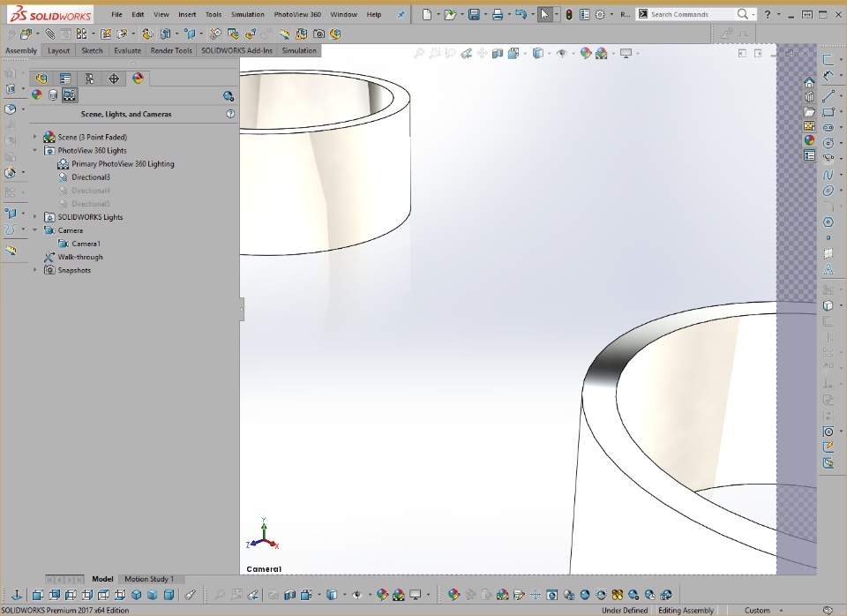Screen dimensions: 847x616
Task: Open the Appearances task pane color sphere
Action: click(809, 140)
